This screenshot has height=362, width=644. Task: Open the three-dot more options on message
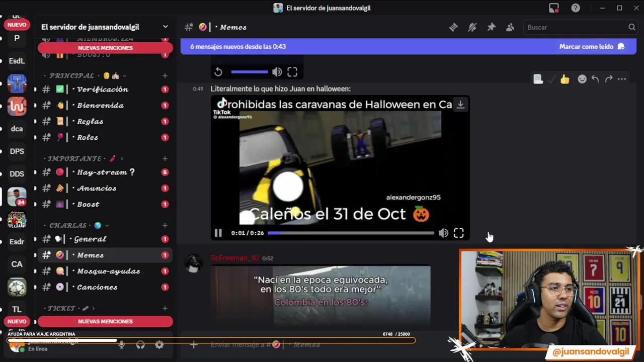[x=622, y=79]
